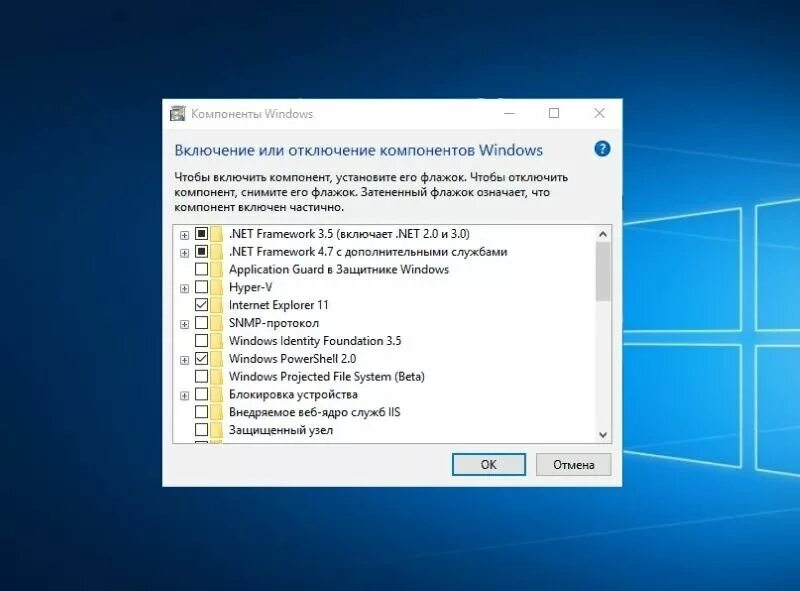
Task: Click folder icon beside Windows PowerShell 2.0
Action: point(217,359)
